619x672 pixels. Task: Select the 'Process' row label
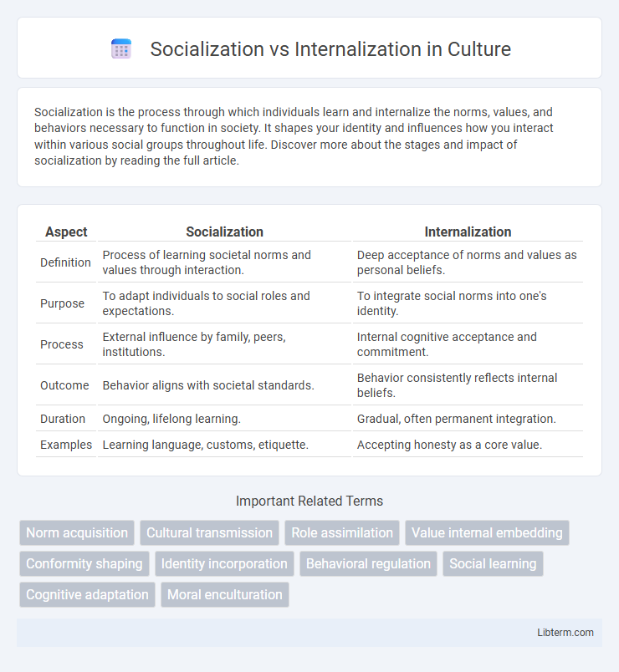[62, 344]
